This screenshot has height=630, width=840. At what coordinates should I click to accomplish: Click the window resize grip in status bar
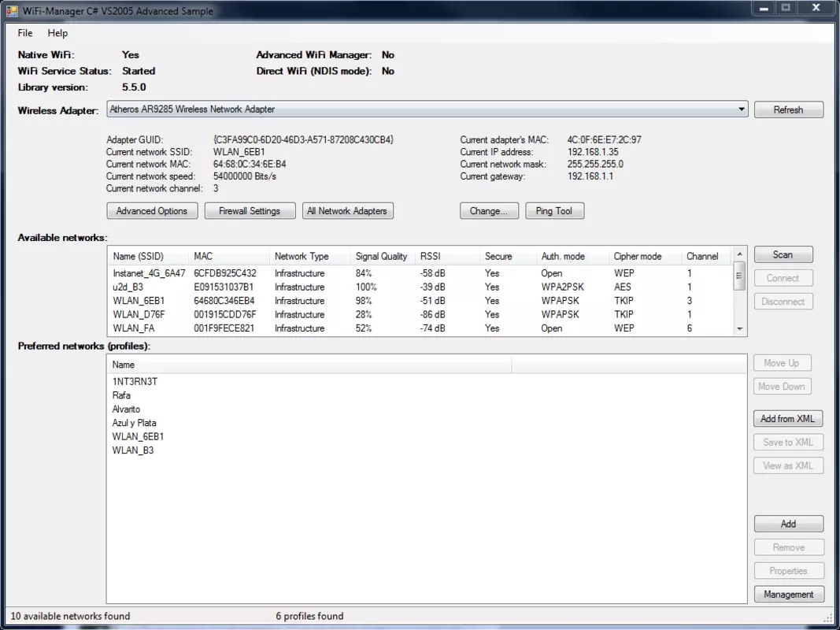tap(829, 618)
